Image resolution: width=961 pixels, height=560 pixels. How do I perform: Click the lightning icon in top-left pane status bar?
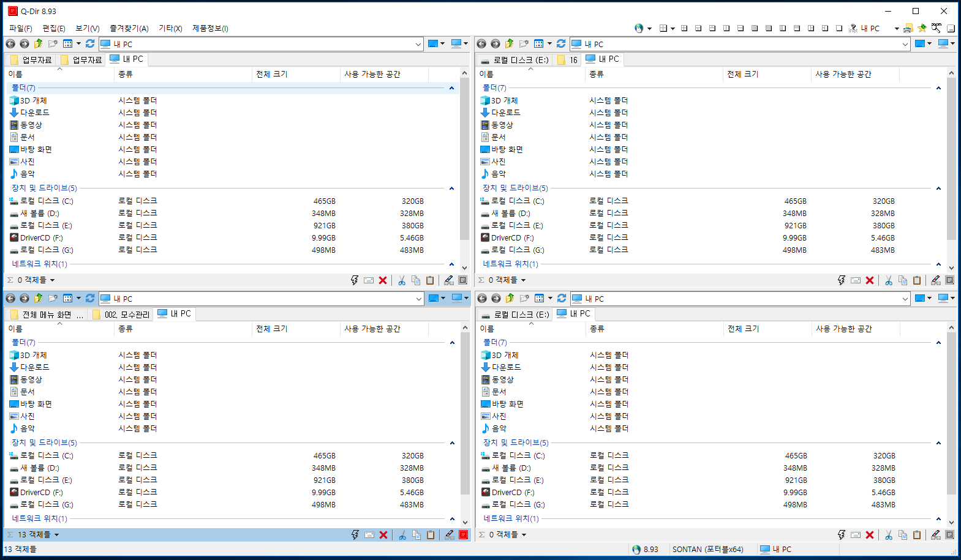point(354,280)
